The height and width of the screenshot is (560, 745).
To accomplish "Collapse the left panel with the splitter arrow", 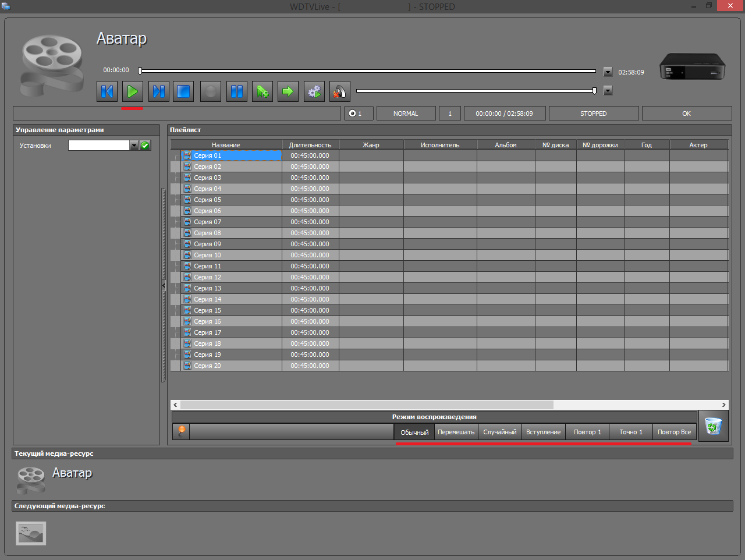I will point(164,285).
